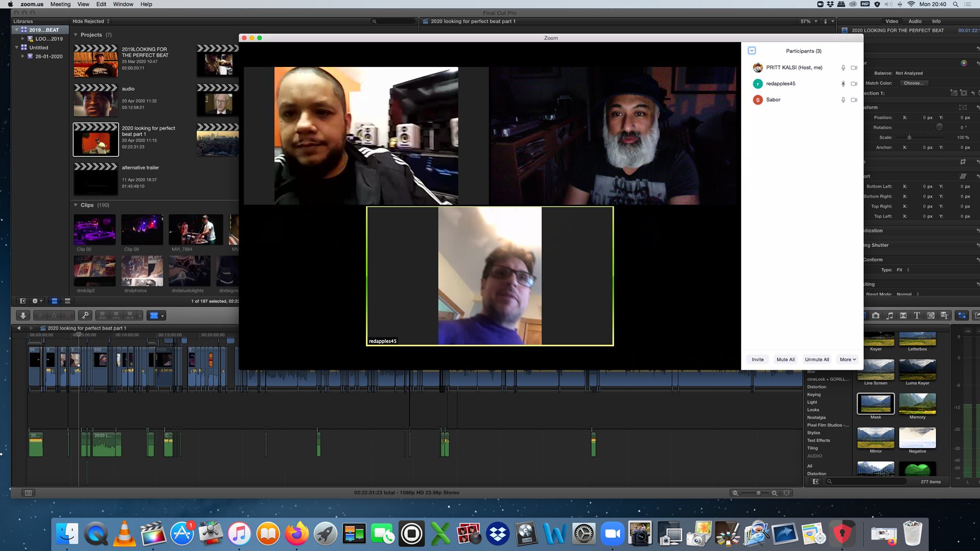Image resolution: width=980 pixels, height=551 pixels.
Task: Collapse the Projects section triangle
Action: (76, 35)
